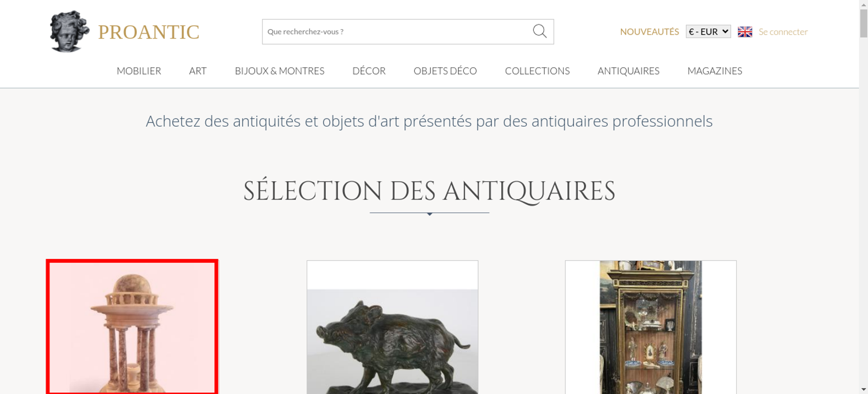Image resolution: width=868 pixels, height=394 pixels.
Task: Open the MAGAZINES menu item
Action: tap(715, 71)
